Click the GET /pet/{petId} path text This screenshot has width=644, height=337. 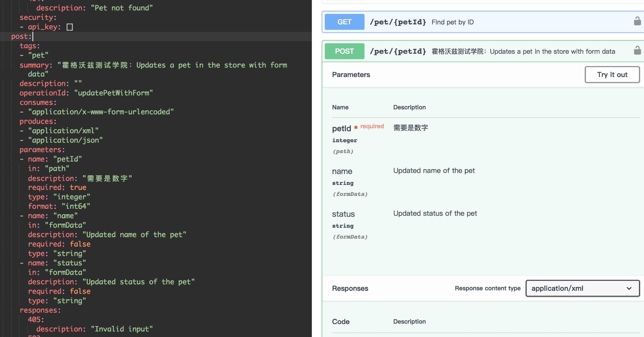click(398, 22)
